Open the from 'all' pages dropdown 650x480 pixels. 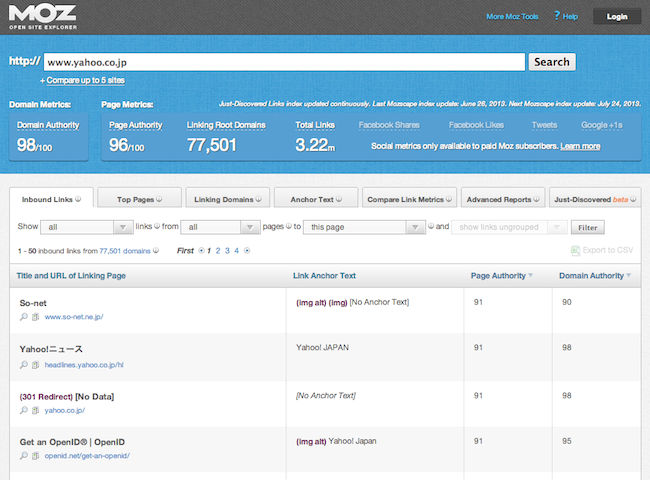point(221,227)
